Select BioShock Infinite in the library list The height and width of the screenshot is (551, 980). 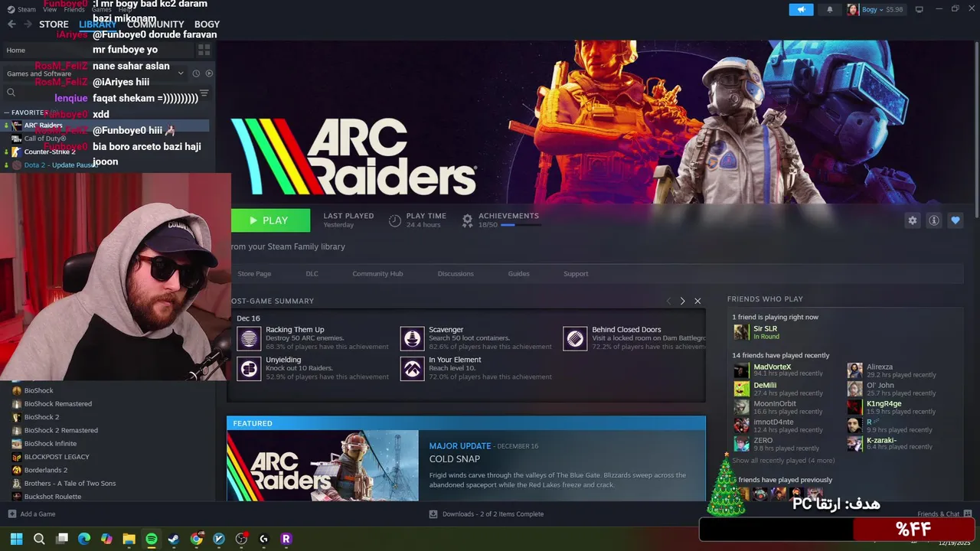(x=50, y=443)
